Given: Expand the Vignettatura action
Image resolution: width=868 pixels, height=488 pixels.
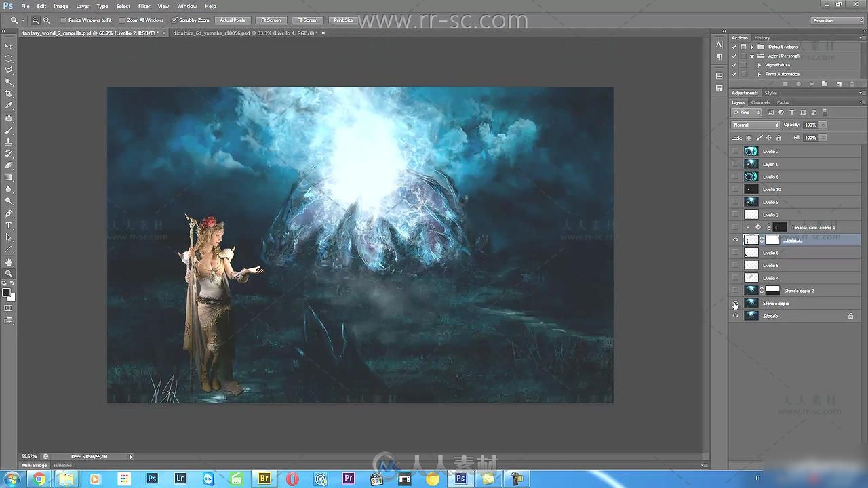Looking at the screenshot, I should coord(759,65).
